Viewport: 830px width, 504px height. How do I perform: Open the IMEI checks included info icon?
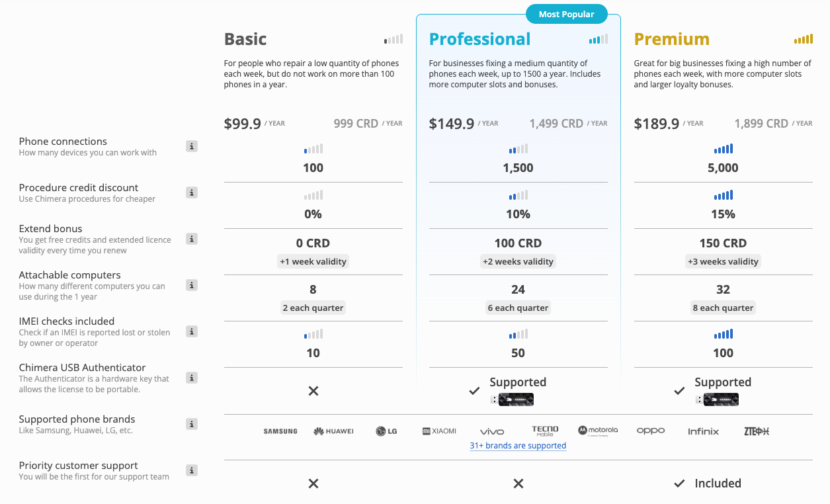click(x=191, y=331)
